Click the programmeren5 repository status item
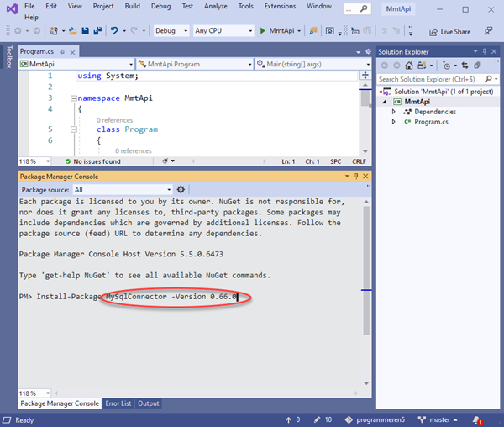Image resolution: width=504 pixels, height=427 pixels. (375, 419)
